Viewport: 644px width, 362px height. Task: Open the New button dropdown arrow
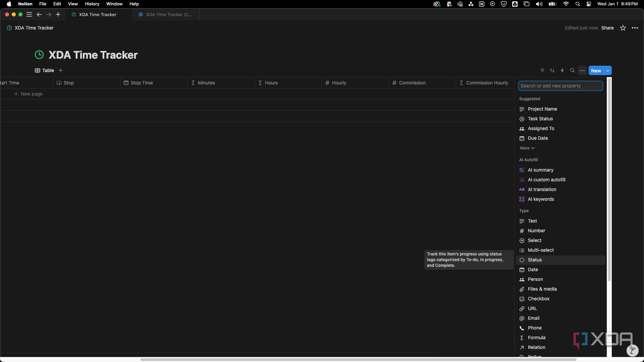click(608, 71)
